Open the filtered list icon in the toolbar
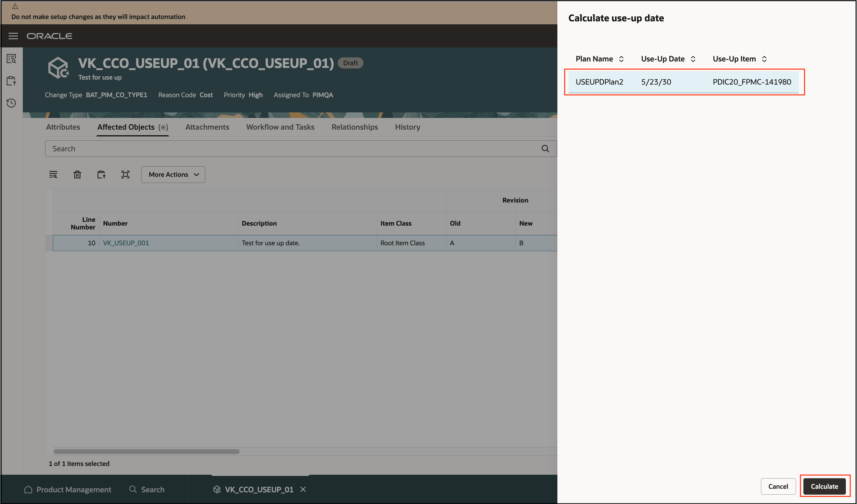The height and width of the screenshot is (504, 857). [53, 174]
